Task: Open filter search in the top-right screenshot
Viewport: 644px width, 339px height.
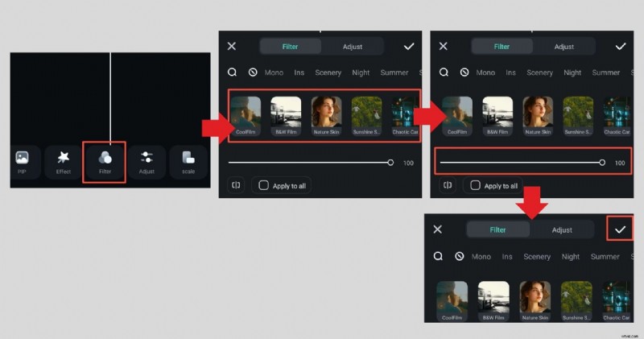Action: 444,72
